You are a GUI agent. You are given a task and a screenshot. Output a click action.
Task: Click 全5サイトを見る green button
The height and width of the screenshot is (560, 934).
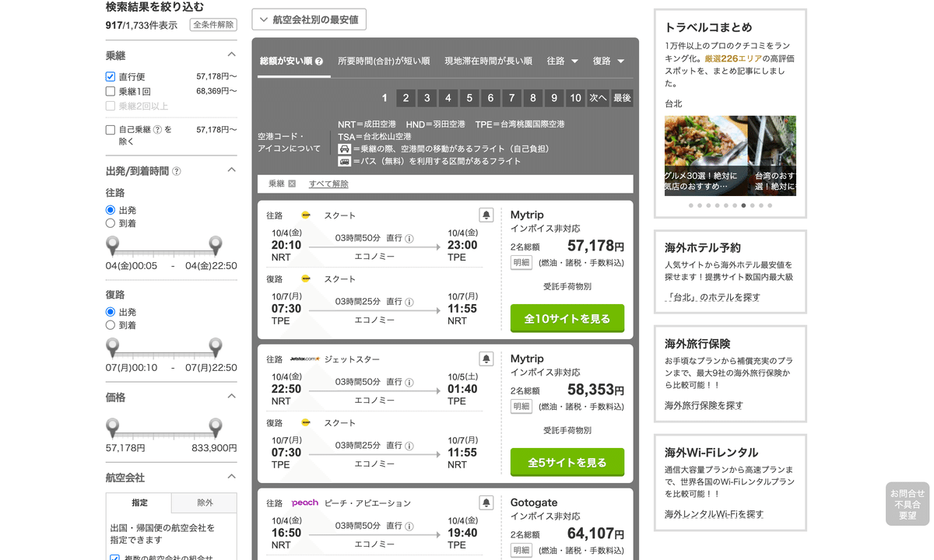[567, 462]
